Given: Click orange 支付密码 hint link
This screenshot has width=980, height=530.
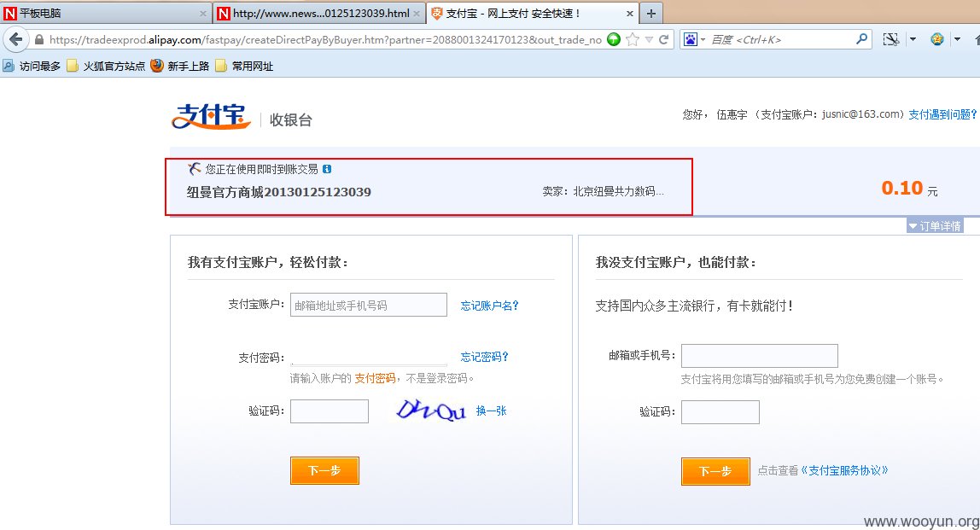Looking at the screenshot, I should [x=375, y=378].
